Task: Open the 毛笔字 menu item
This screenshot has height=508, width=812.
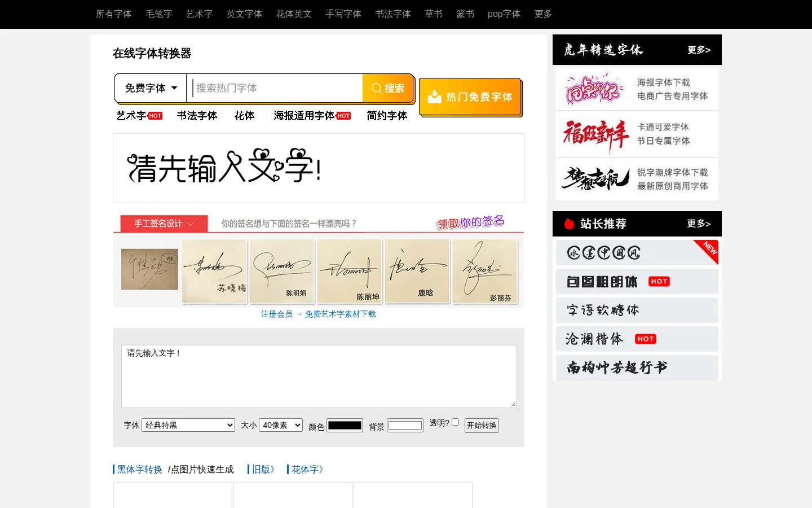Action: pyautogui.click(x=159, y=14)
